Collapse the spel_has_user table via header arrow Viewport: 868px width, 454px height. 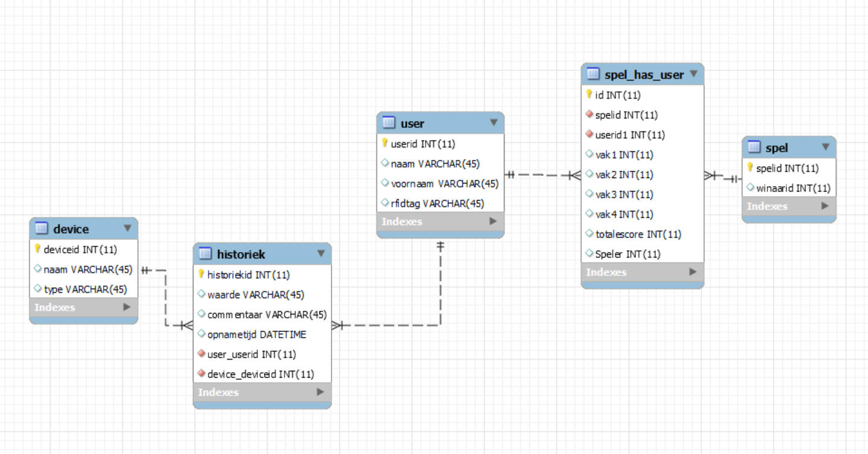coord(693,74)
